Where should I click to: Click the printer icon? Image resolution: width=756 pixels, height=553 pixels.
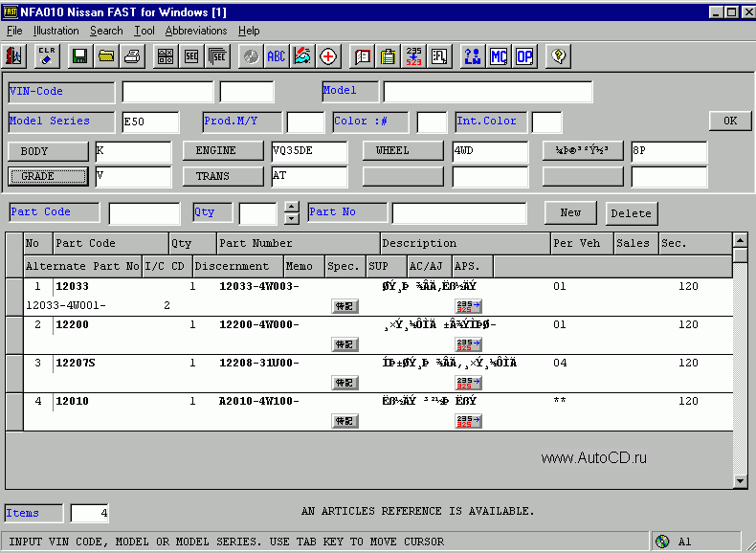[132, 56]
